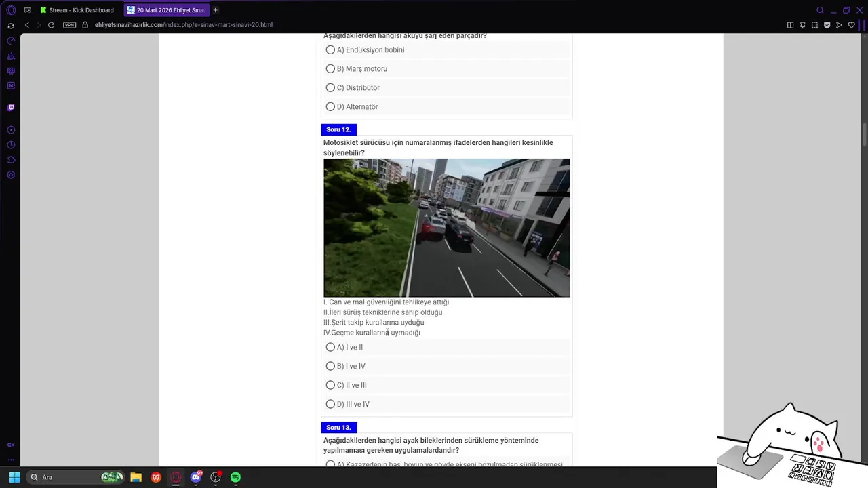This screenshot has height=488, width=868.
Task: Open the GX Corner icon at sidebar bottom
Action: (x=11, y=445)
